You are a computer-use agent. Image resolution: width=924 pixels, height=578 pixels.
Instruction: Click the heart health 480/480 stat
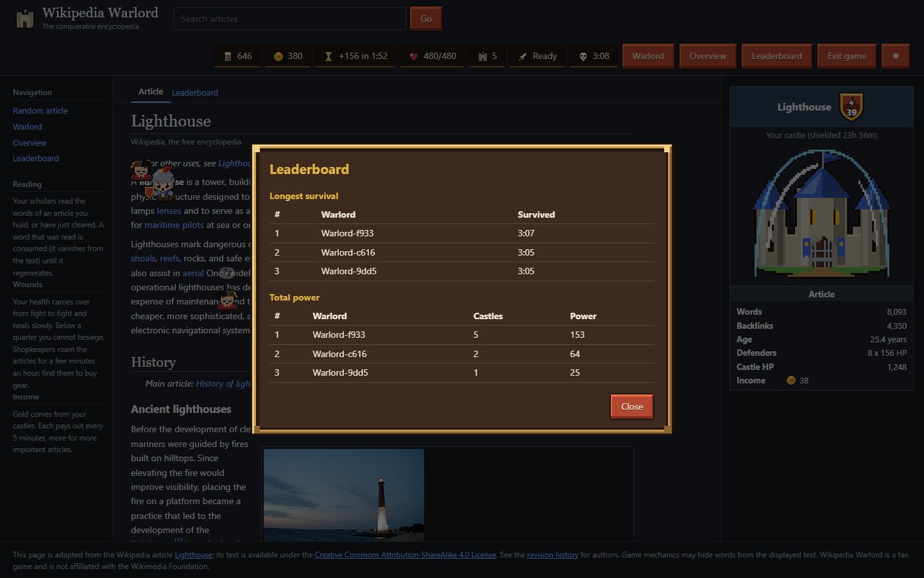pos(432,56)
